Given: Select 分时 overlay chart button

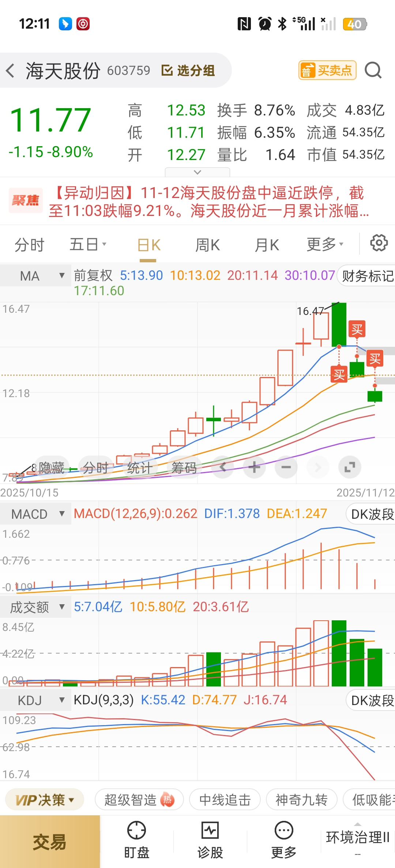Looking at the screenshot, I should pyautogui.click(x=95, y=468).
